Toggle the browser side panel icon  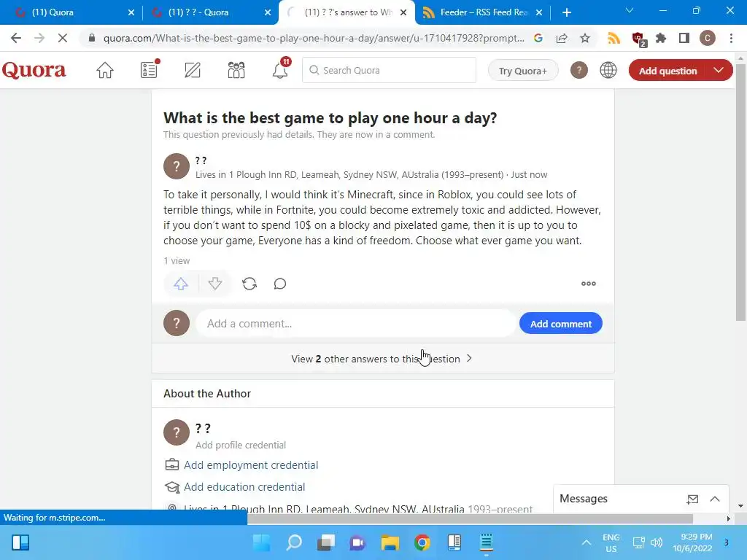tap(684, 38)
